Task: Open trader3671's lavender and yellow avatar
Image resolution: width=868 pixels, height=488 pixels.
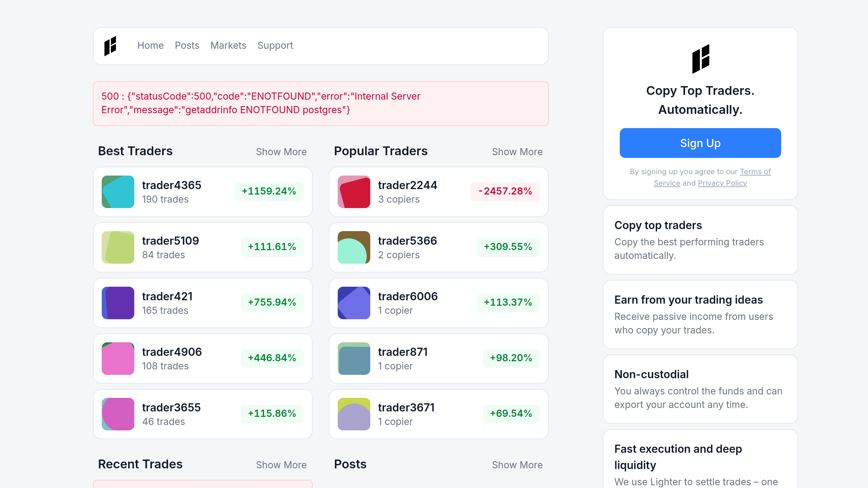Action: coord(354,414)
